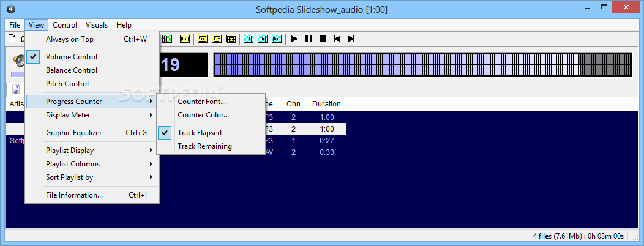Click the Chn value '1' in the playlist
This screenshot has height=246, width=644.
(x=293, y=141)
